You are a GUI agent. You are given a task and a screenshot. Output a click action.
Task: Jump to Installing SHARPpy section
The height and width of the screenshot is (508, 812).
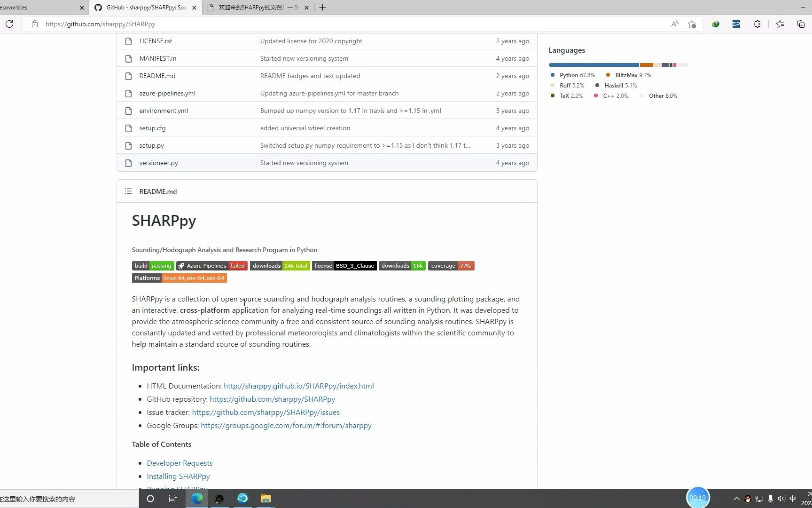[178, 476]
